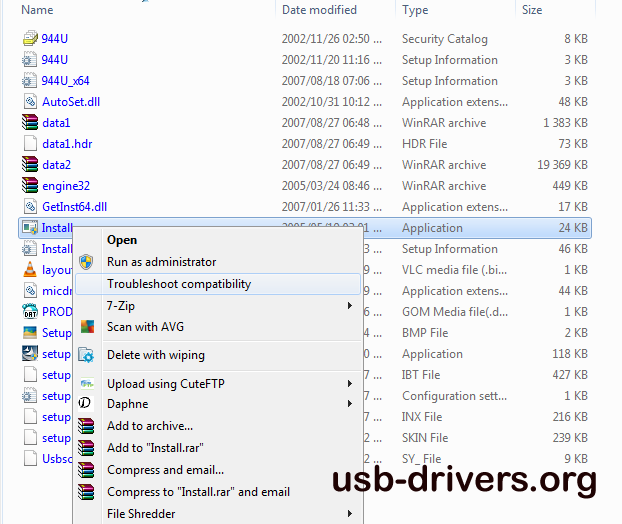The image size is (622, 524).
Task: Click the 19 369 KB size value
Action: click(562, 165)
